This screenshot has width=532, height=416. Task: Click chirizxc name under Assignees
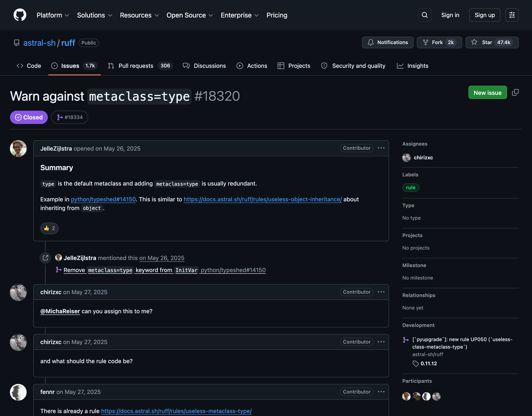point(423,157)
